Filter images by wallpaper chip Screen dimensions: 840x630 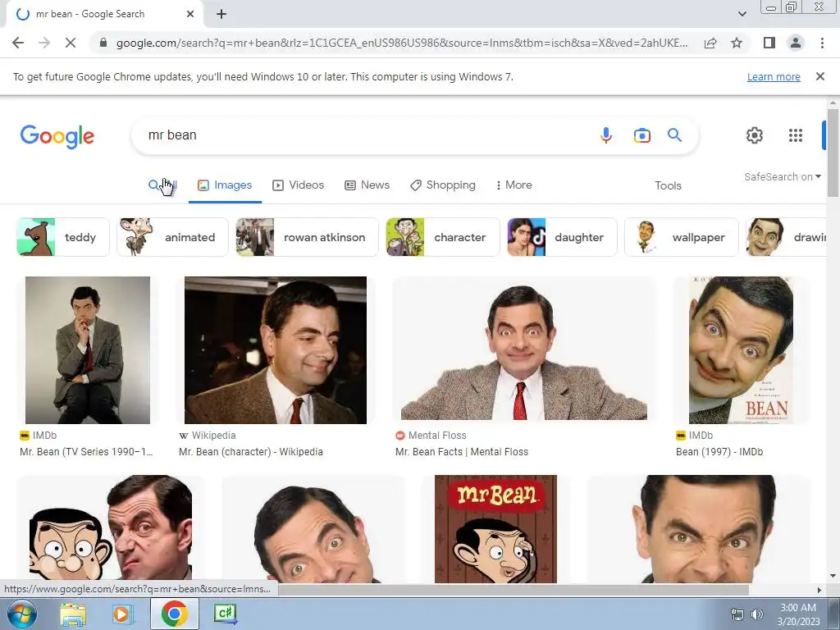click(x=682, y=237)
